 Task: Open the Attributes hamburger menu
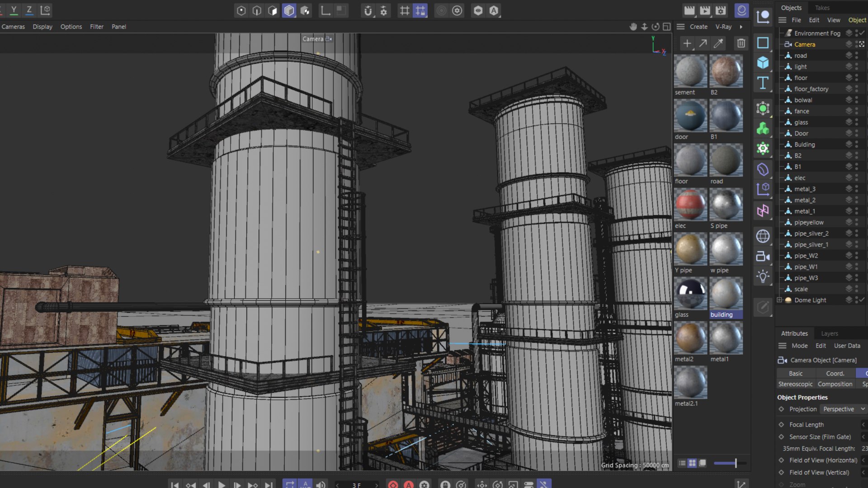click(x=782, y=346)
